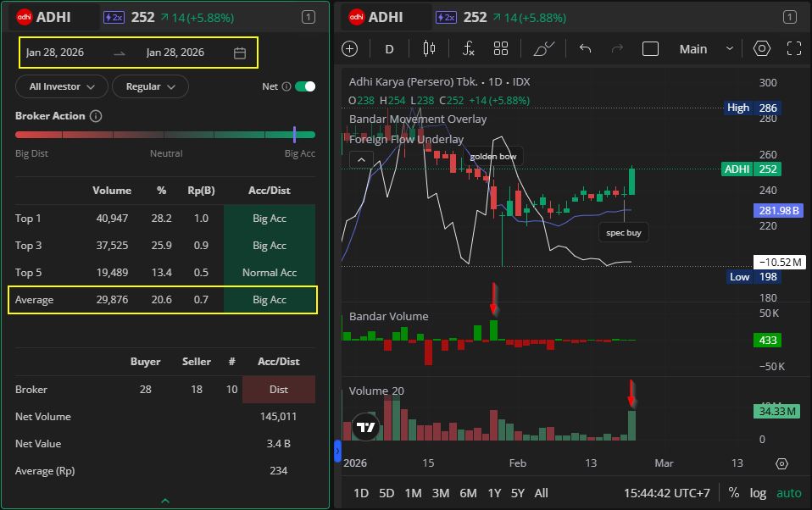Click the Net Volume value 145,011

click(278, 416)
